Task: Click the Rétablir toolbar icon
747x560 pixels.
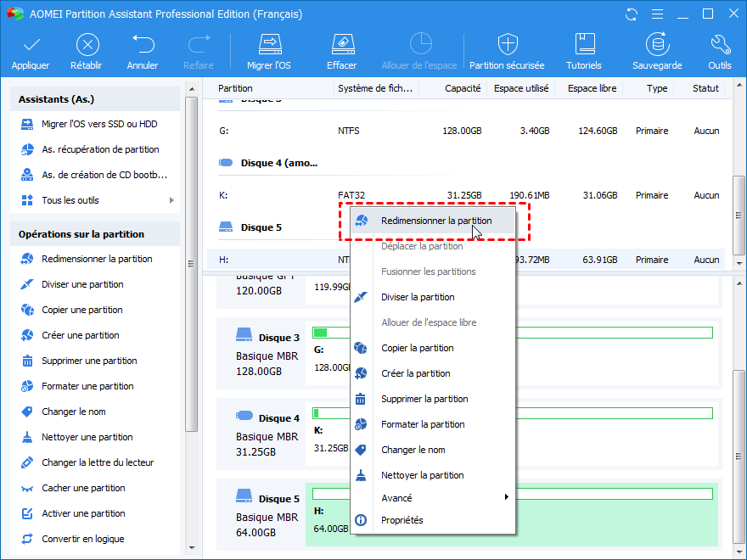Action: point(87,45)
